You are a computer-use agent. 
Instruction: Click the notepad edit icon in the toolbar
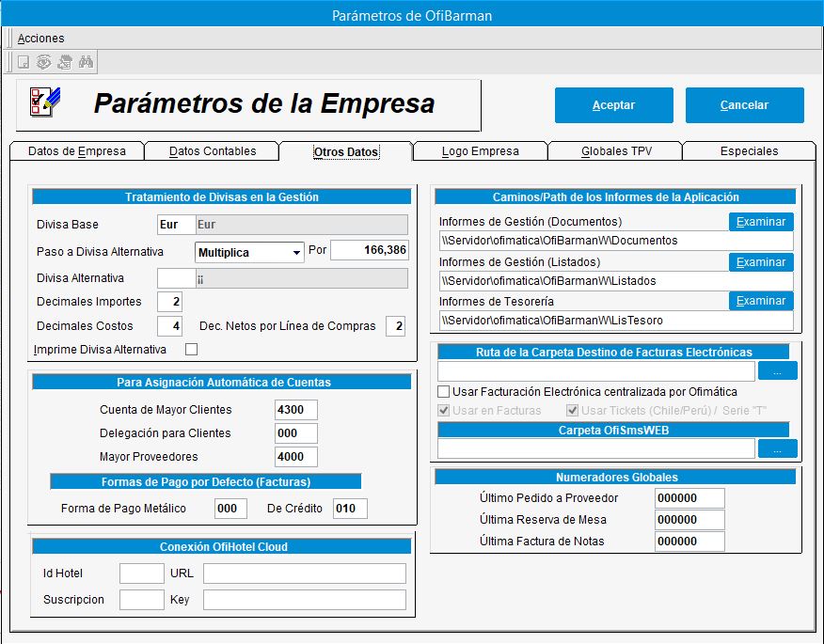[65, 62]
